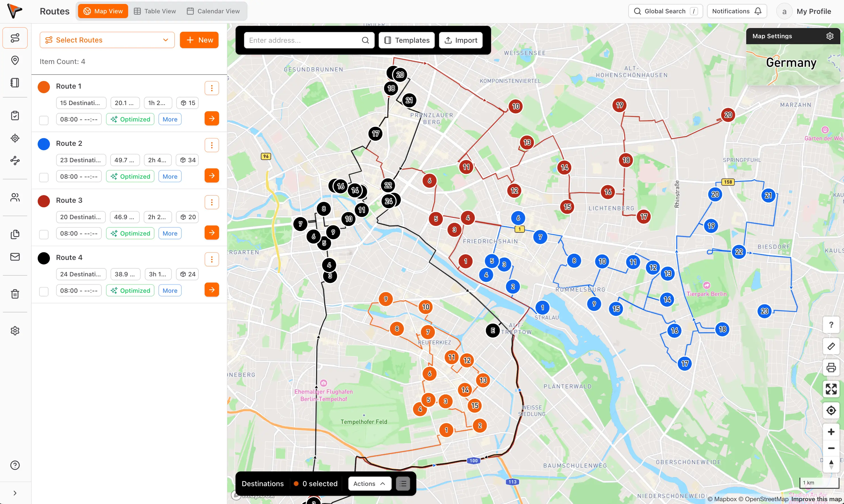Click More on Route 2
Image resolution: width=844 pixels, height=504 pixels.
(x=170, y=176)
